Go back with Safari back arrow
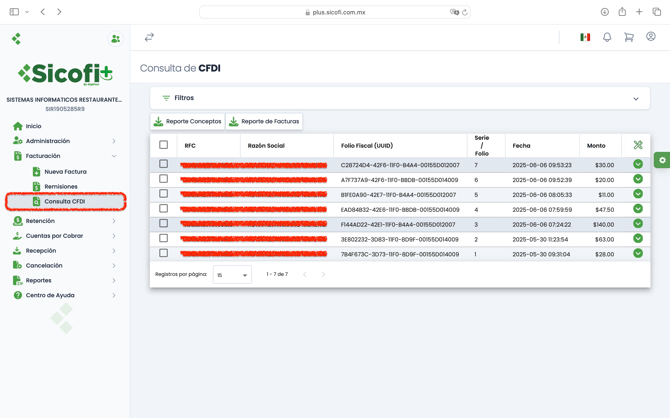Image resolution: width=670 pixels, height=418 pixels. [x=43, y=12]
